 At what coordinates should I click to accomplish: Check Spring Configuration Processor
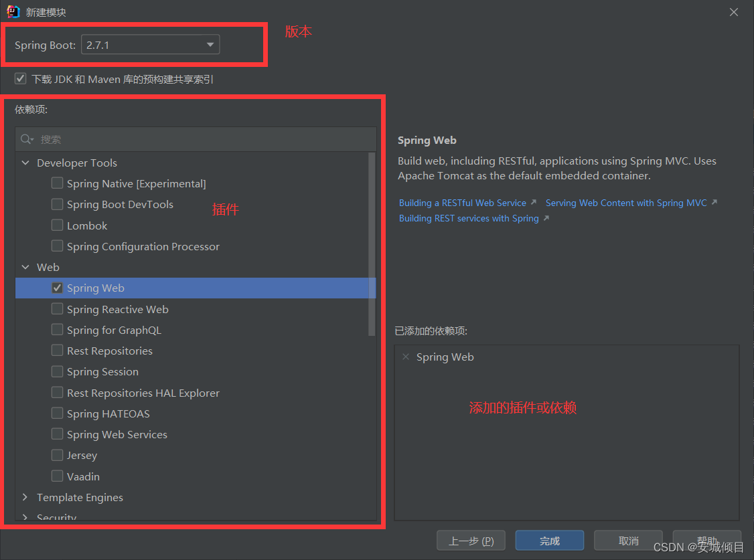pos(57,246)
